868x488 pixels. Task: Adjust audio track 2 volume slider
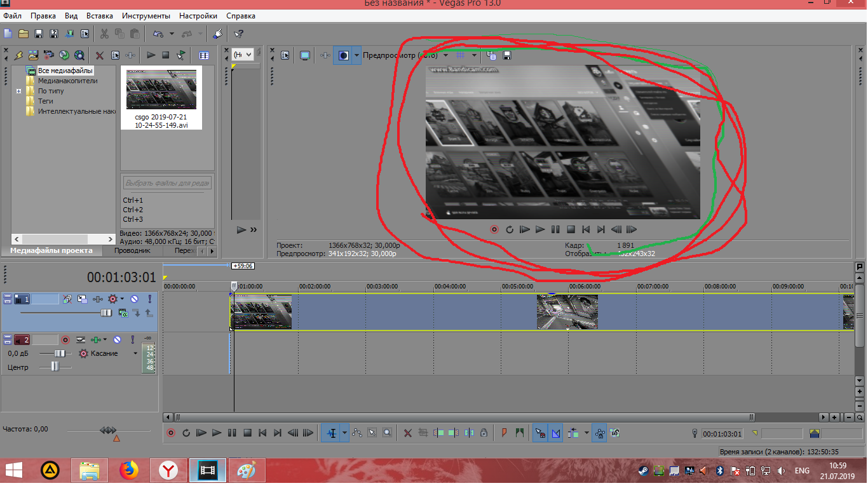coord(59,353)
